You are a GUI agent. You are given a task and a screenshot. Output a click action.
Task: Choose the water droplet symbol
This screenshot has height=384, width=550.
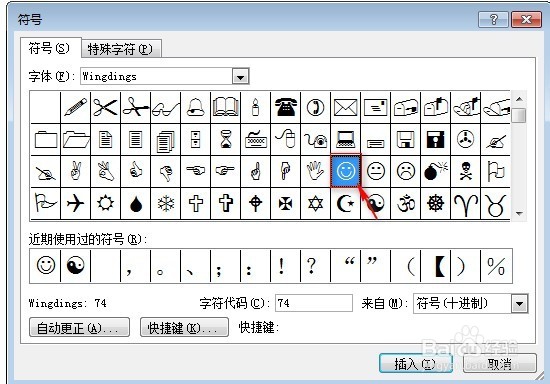click(x=135, y=203)
